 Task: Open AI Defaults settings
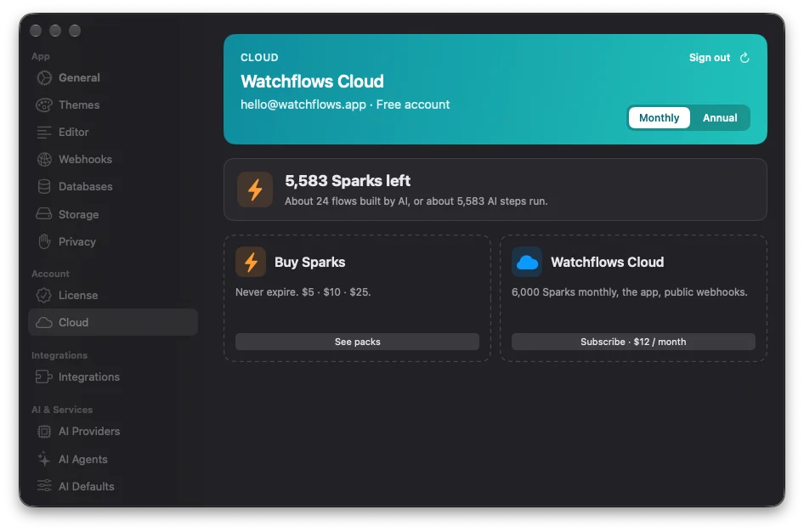113,486
